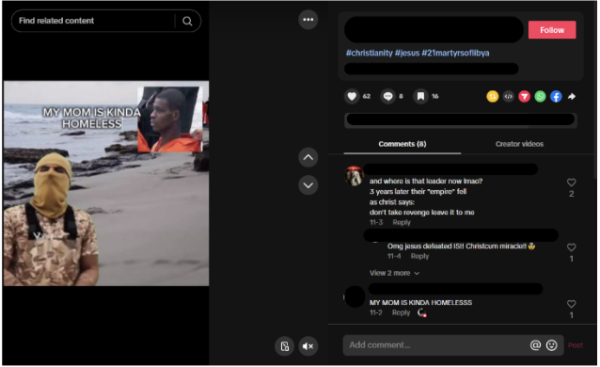Click the video player frame
This screenshot has width=600, height=367.
[106, 183]
